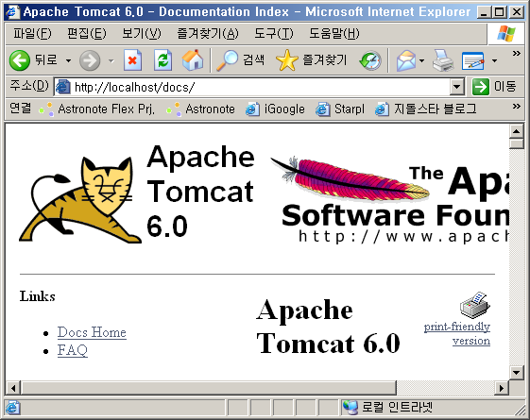Open the Starpl link bar shortcut

click(340, 109)
